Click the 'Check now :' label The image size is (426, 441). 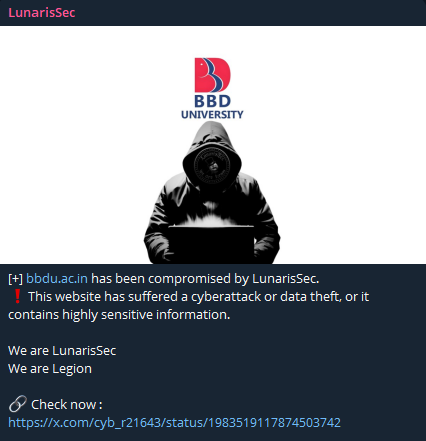pyautogui.click(x=67, y=404)
